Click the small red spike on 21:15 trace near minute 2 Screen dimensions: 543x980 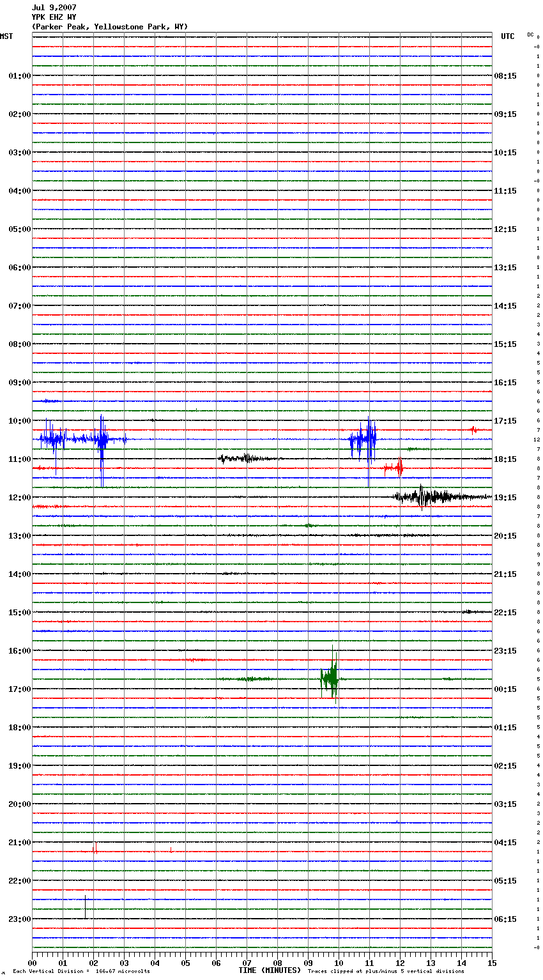(x=95, y=848)
